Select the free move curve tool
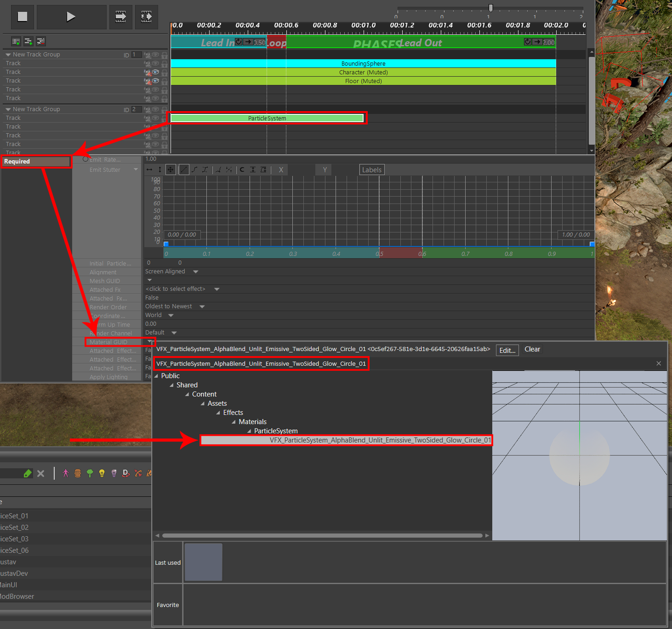672x629 pixels. pos(170,170)
